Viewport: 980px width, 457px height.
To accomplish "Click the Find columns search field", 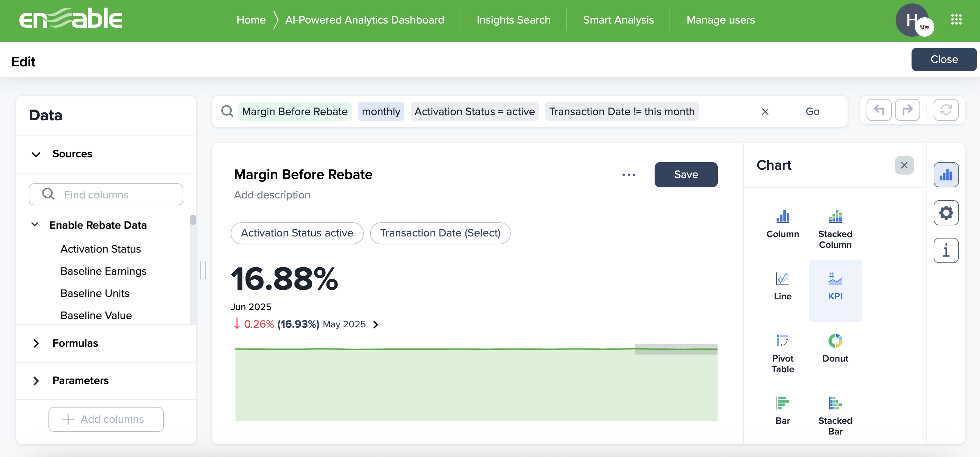I will tap(106, 194).
